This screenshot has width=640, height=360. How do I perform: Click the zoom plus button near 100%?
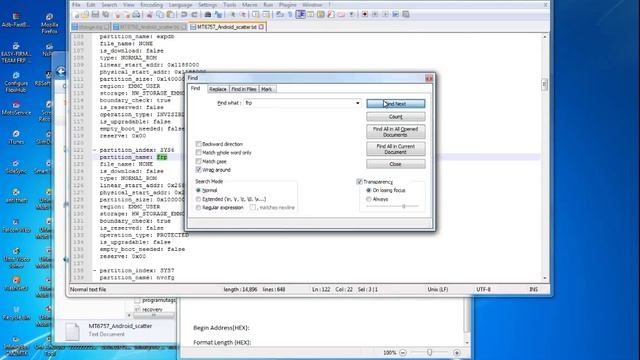click(457, 352)
